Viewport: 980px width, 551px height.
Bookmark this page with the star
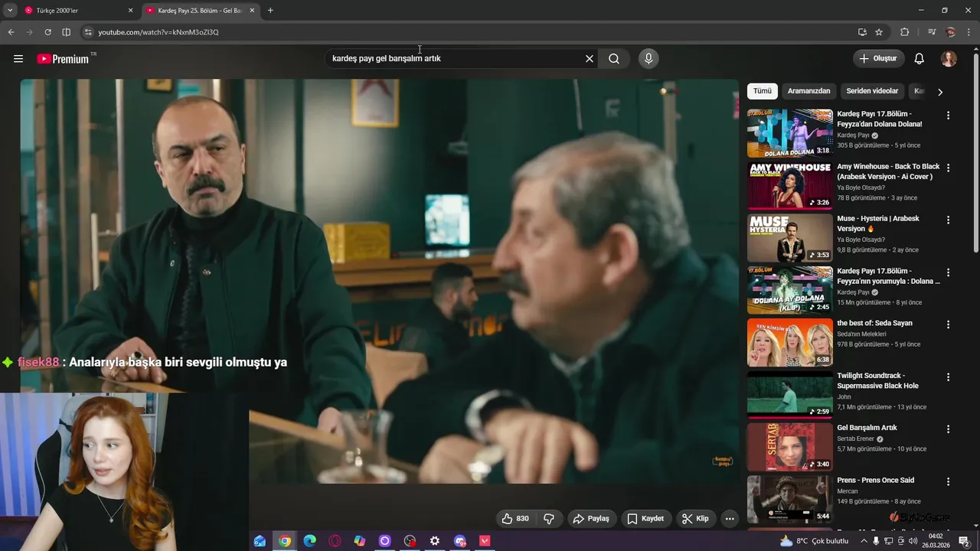point(879,32)
